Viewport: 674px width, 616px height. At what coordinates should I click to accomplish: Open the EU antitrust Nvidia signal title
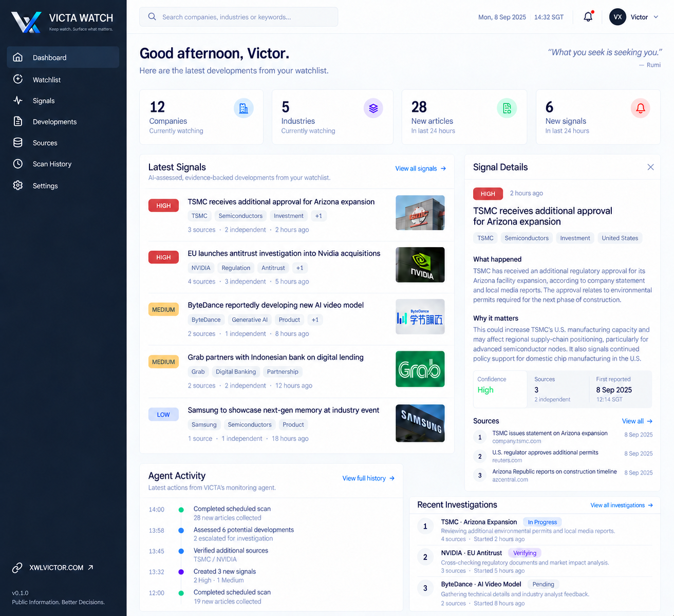tap(284, 253)
